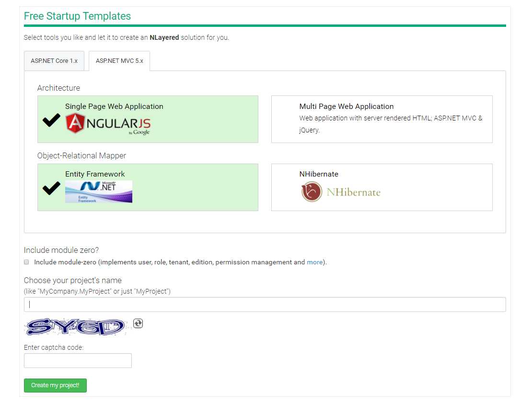Click the MyCompany.MyProject example hint text
The width and height of the screenshot is (532, 404).
click(97, 291)
